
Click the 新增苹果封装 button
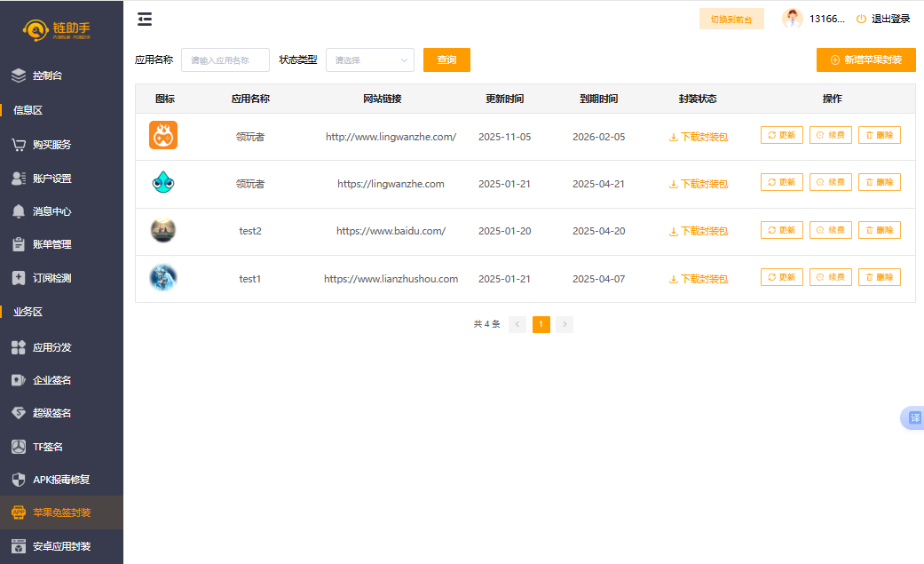[x=865, y=60]
